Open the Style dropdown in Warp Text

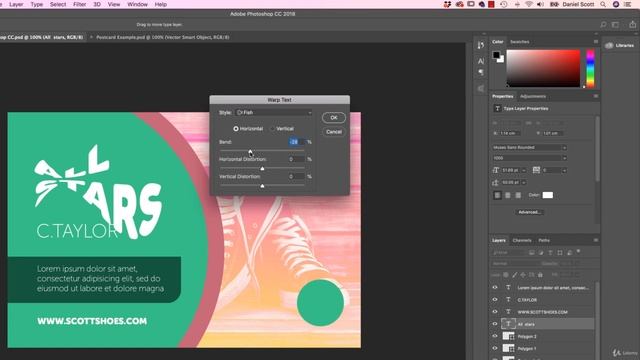(x=274, y=112)
